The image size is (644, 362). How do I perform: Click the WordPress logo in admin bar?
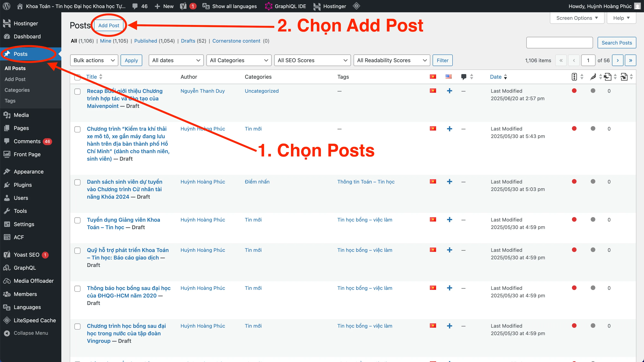click(x=7, y=6)
